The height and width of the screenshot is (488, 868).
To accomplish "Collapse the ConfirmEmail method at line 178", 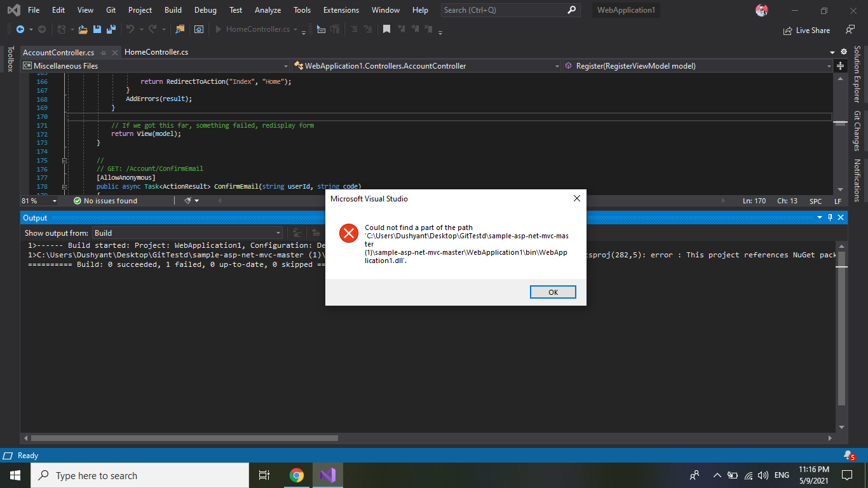I will click(x=64, y=187).
